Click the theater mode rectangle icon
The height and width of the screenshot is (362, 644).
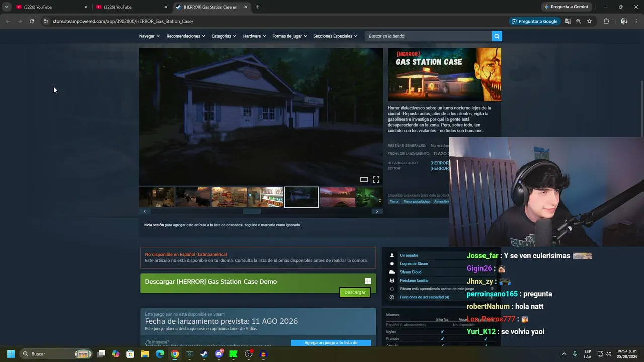point(364,179)
